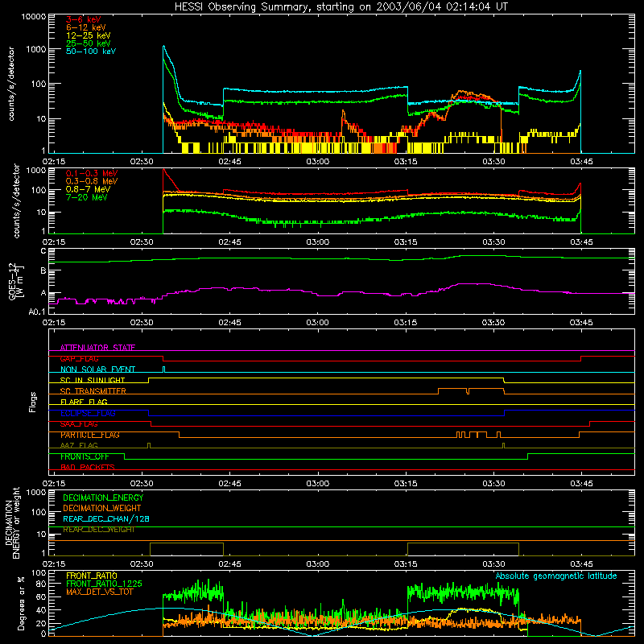Click the PARTICLE_FLAG label
This screenshot has width=644, height=644.
pyautogui.click(x=90, y=435)
